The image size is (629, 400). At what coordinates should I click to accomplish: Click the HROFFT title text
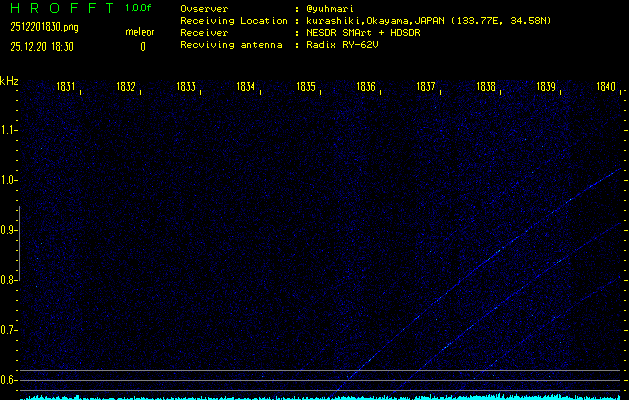[58, 8]
